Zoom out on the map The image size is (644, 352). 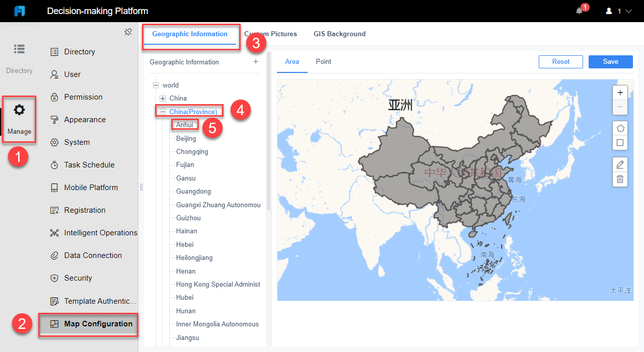[x=620, y=107]
